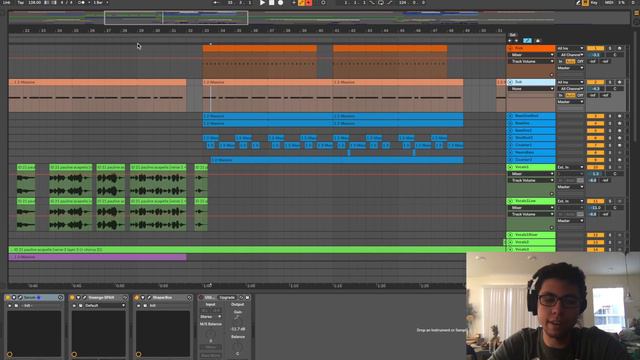This screenshot has width=640, height=360.
Task: Open Serum plug-in window wrench icon
Action: pos(20,298)
